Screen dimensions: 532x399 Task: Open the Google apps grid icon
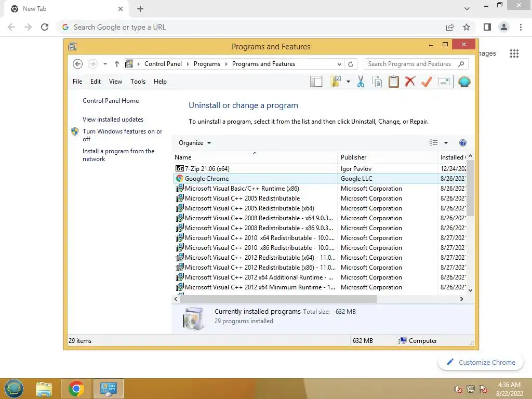[514, 54]
